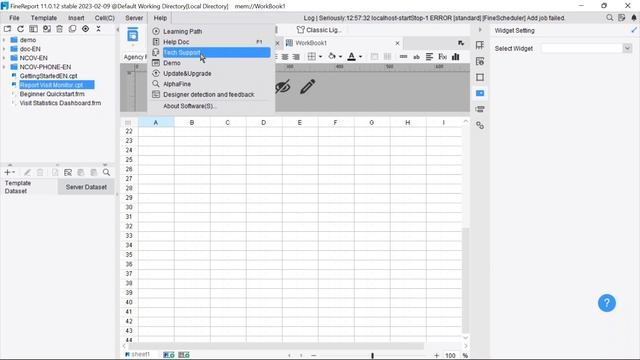Select Designer detection and feedback
Viewport: 640px width, 360px height.
(x=210, y=95)
